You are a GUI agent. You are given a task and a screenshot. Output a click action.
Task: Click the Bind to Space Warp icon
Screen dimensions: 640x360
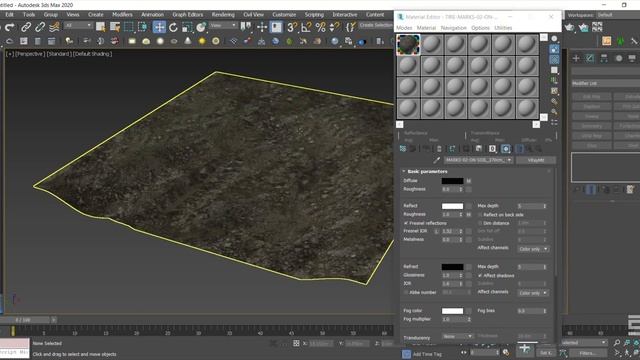54,27
